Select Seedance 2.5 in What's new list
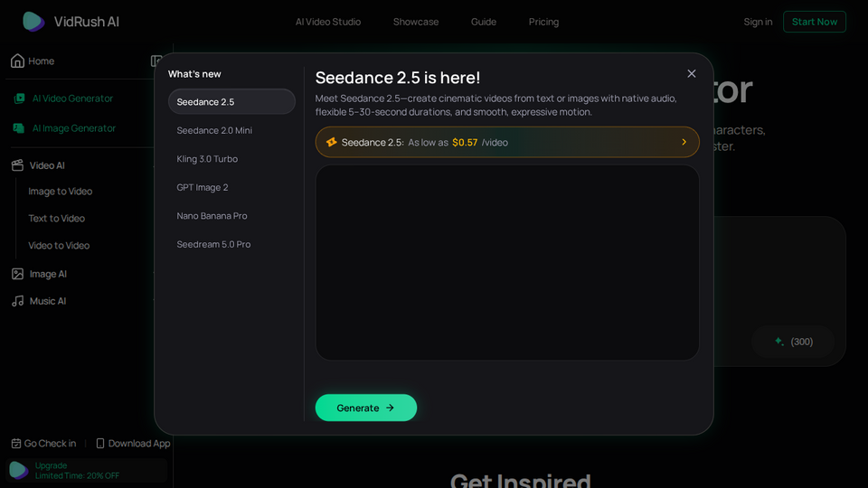The width and height of the screenshot is (868, 488). 231,102
